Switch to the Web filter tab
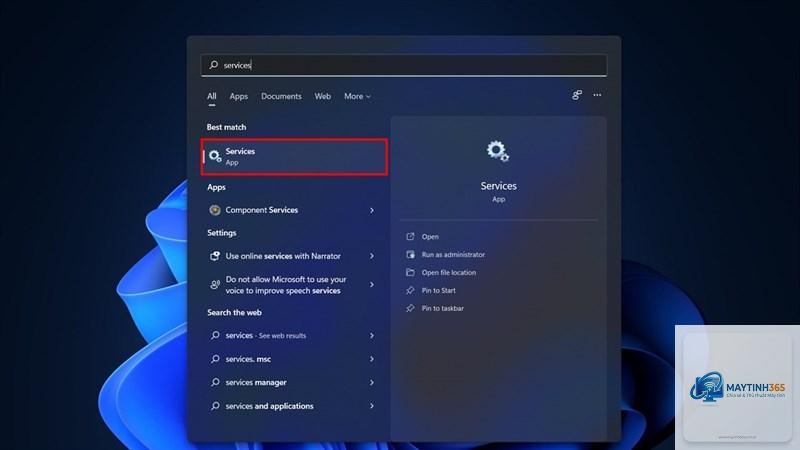The image size is (800, 450). (322, 96)
